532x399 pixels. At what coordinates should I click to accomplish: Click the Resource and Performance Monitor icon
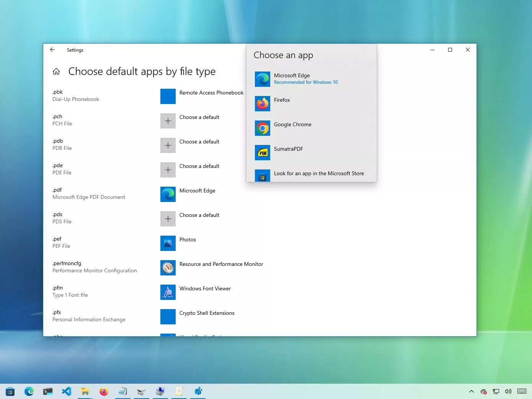pyautogui.click(x=168, y=267)
